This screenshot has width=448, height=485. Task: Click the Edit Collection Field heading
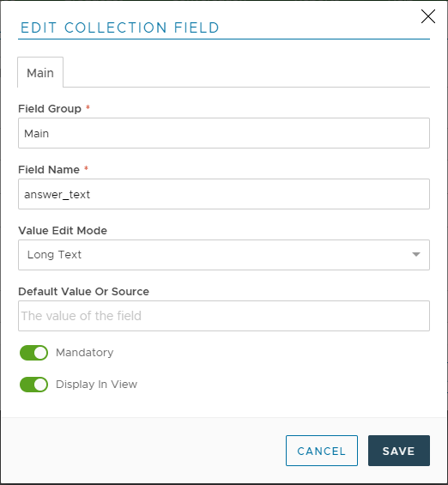coord(120,27)
